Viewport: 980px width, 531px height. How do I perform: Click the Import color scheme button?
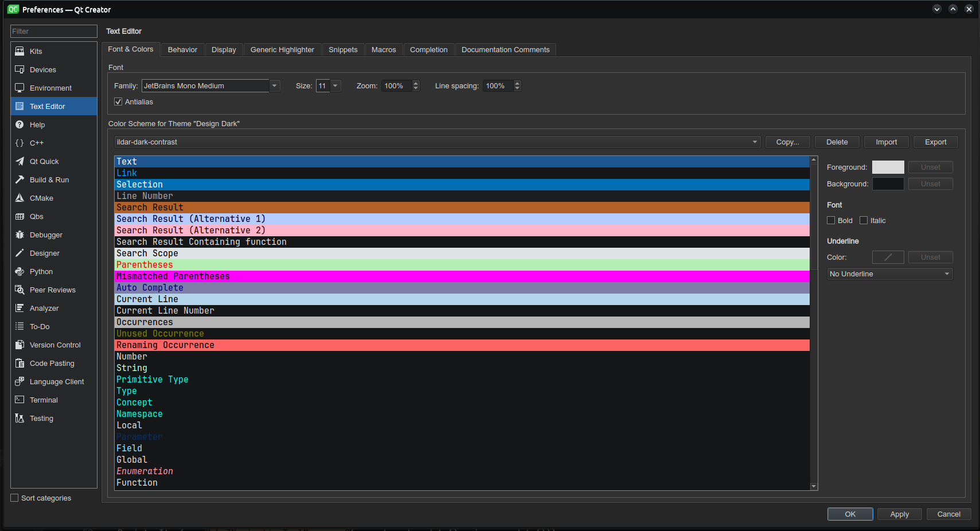click(x=886, y=142)
